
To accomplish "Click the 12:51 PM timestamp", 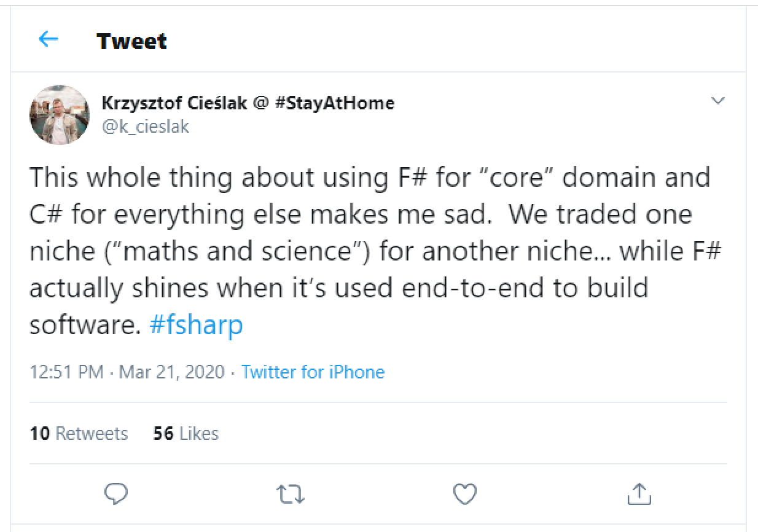I will point(66,372).
